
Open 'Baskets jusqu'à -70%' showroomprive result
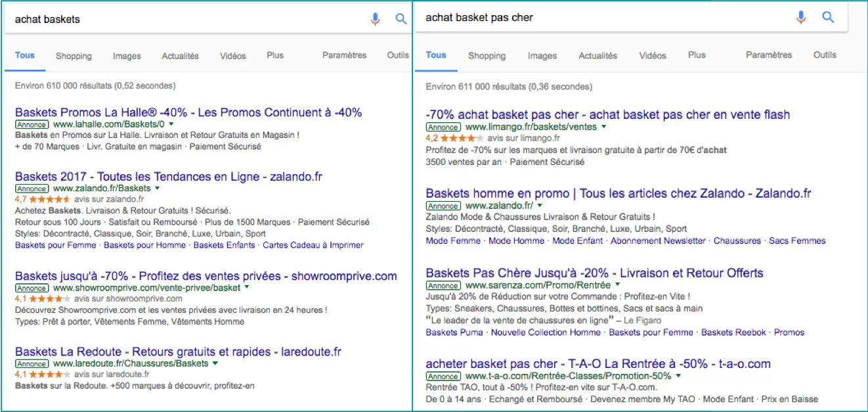(206, 276)
